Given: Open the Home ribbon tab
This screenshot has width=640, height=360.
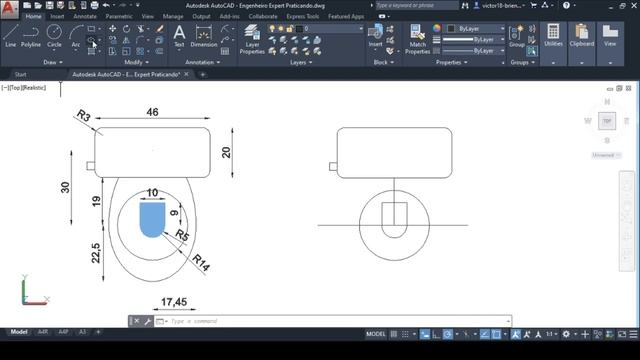Looking at the screenshot, I should click(33, 16).
